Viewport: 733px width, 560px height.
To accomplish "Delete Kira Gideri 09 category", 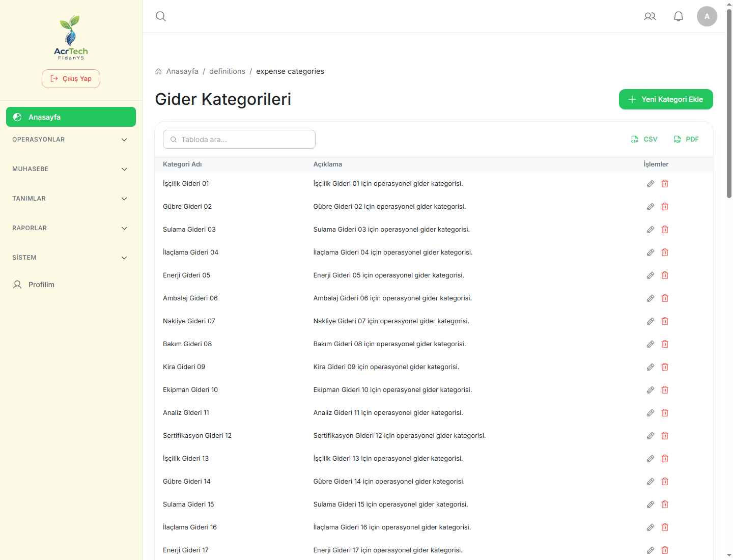I will click(665, 367).
